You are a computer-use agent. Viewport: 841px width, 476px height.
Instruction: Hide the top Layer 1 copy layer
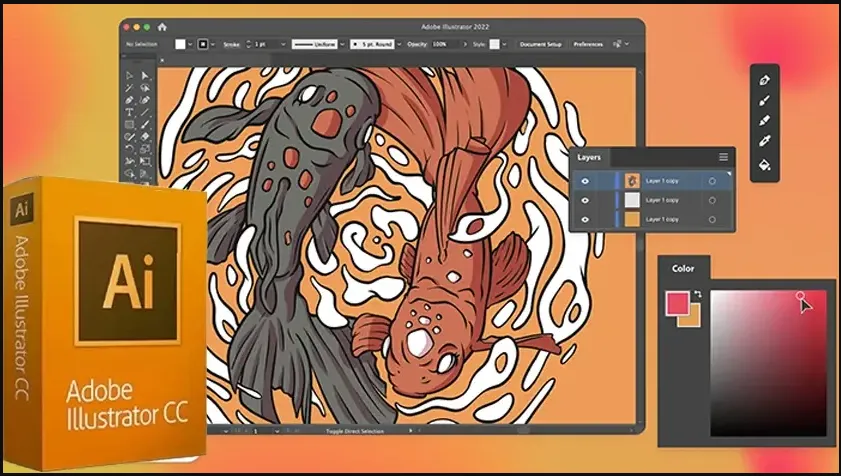click(x=585, y=181)
